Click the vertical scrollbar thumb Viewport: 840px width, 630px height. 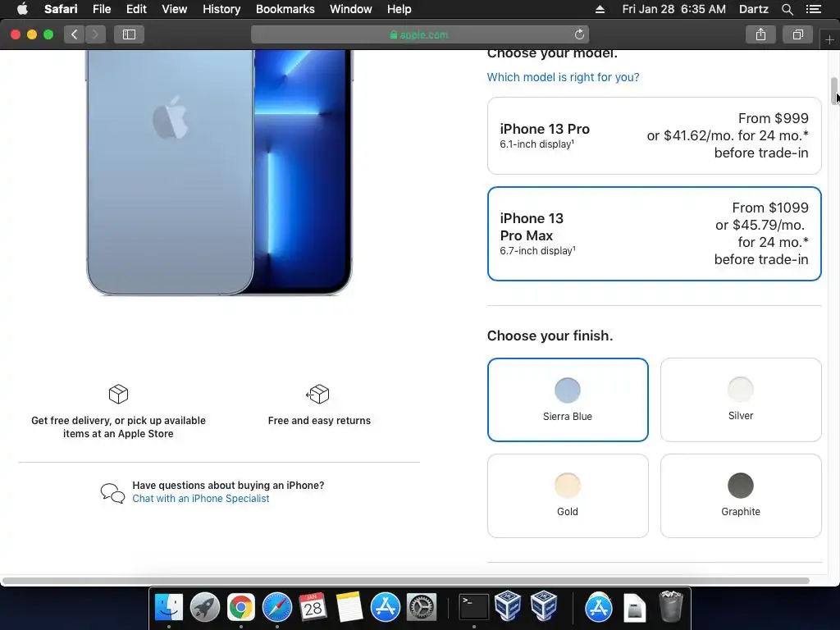click(x=834, y=91)
